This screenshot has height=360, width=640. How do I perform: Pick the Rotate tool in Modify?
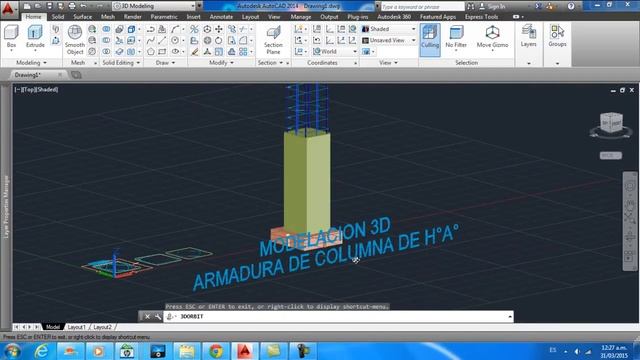[x=219, y=40]
